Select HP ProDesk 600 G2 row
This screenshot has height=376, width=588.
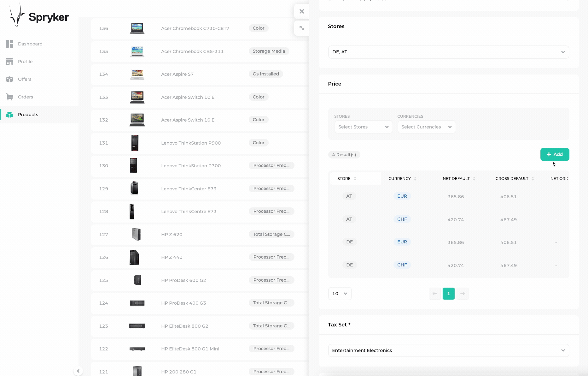tap(200, 280)
